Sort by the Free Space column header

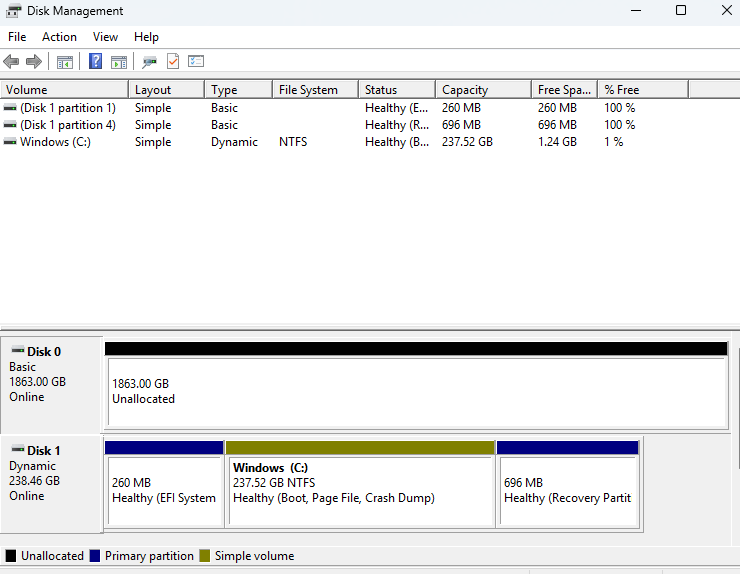[565, 90]
